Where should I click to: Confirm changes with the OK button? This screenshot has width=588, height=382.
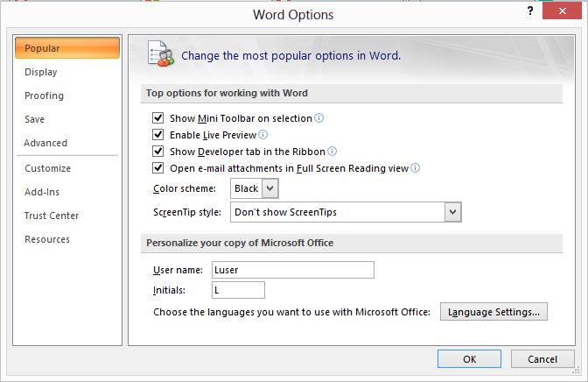(469, 359)
